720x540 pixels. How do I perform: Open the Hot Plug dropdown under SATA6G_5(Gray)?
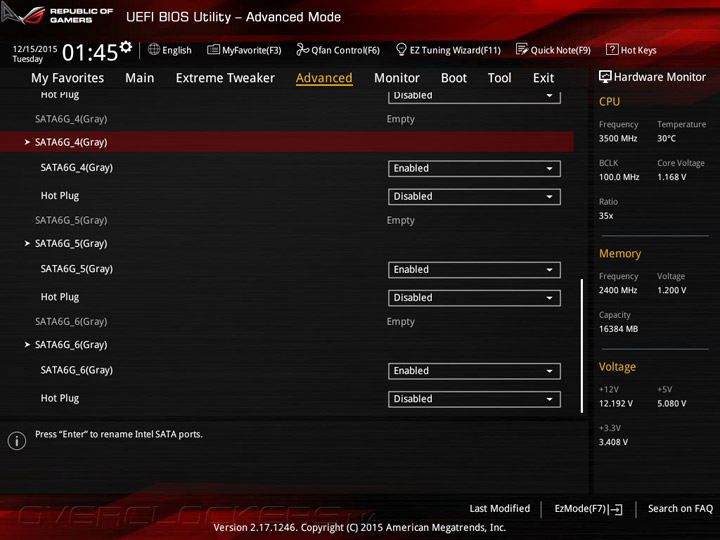coord(474,298)
